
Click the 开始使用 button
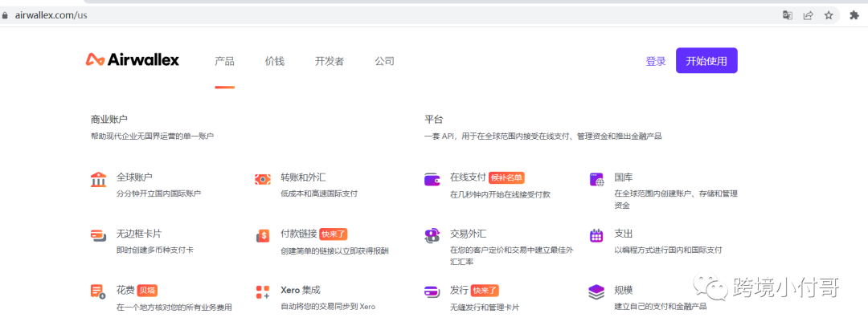[706, 61]
